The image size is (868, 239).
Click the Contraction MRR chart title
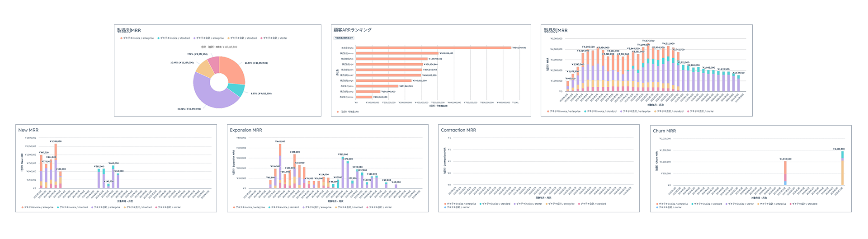point(458,130)
